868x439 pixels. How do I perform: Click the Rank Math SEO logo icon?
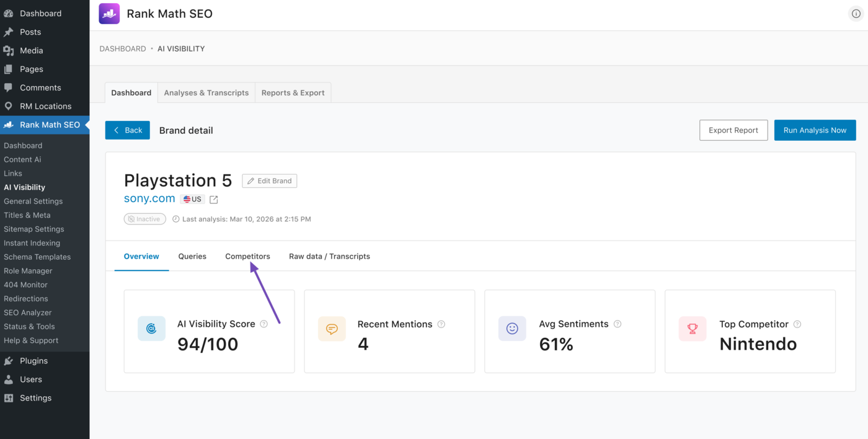pos(109,14)
